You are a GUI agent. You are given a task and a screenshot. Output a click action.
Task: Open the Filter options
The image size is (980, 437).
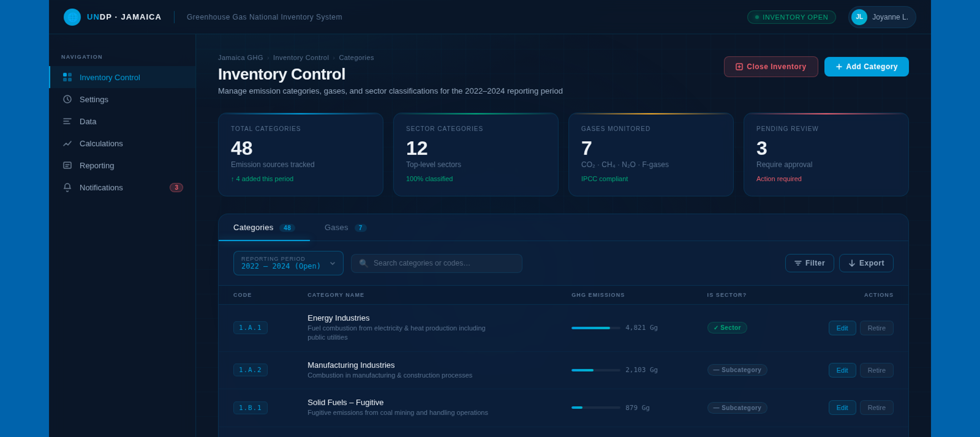[x=809, y=263]
